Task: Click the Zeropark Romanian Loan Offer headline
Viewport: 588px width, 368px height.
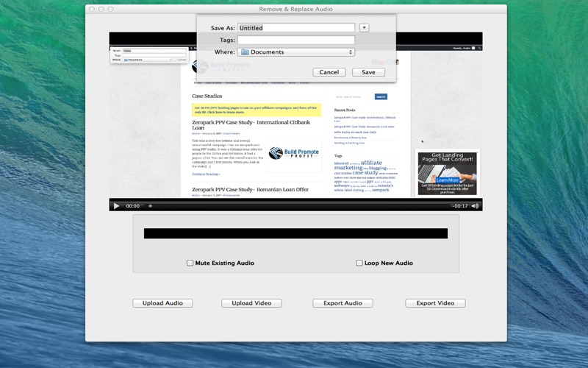Action: [250, 189]
